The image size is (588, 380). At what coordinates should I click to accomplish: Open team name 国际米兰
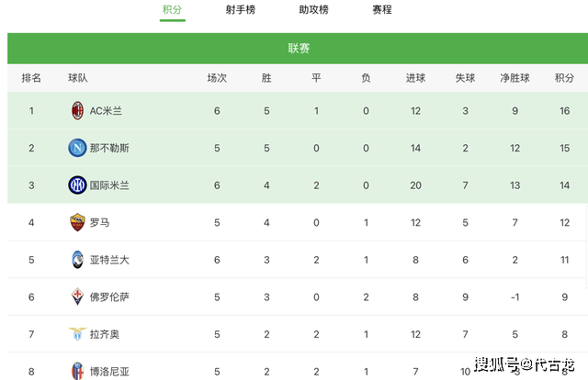coord(109,185)
